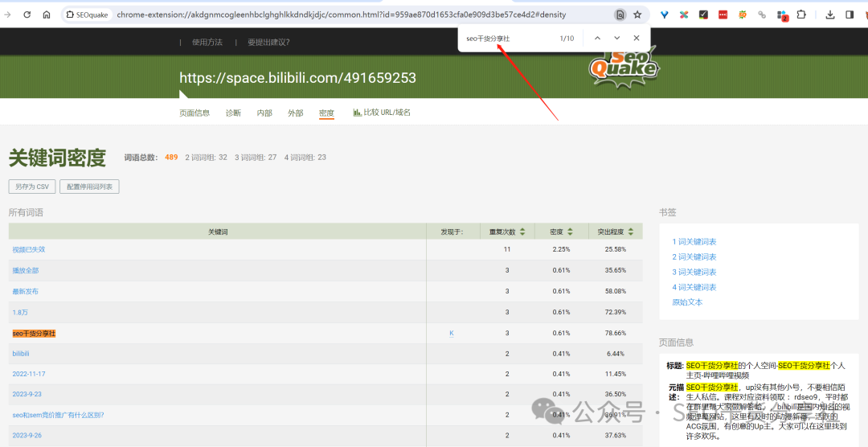Image resolution: width=868 pixels, height=447 pixels.
Task: Sort by 重复次数 column arrows
Action: (x=522, y=232)
